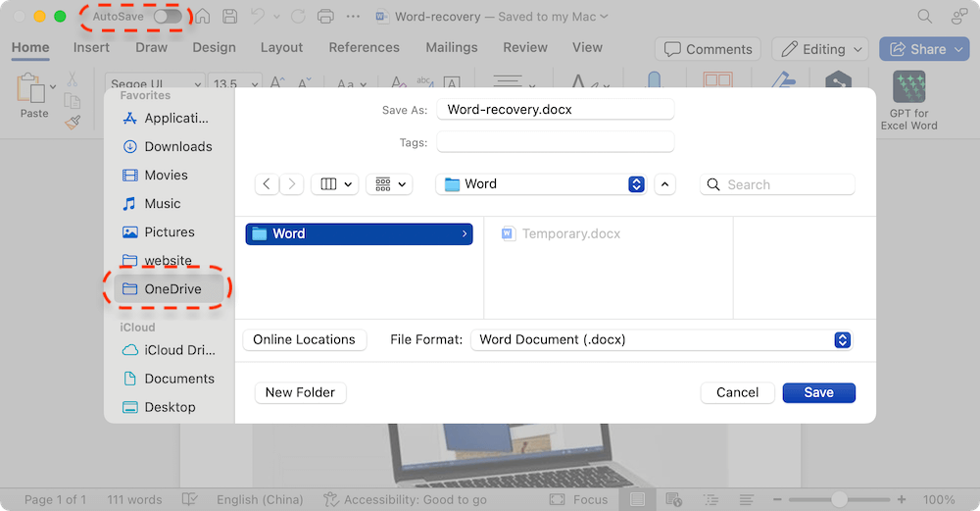The image size is (980, 511).
Task: Click the Paste clipboard icon
Action: 30,88
